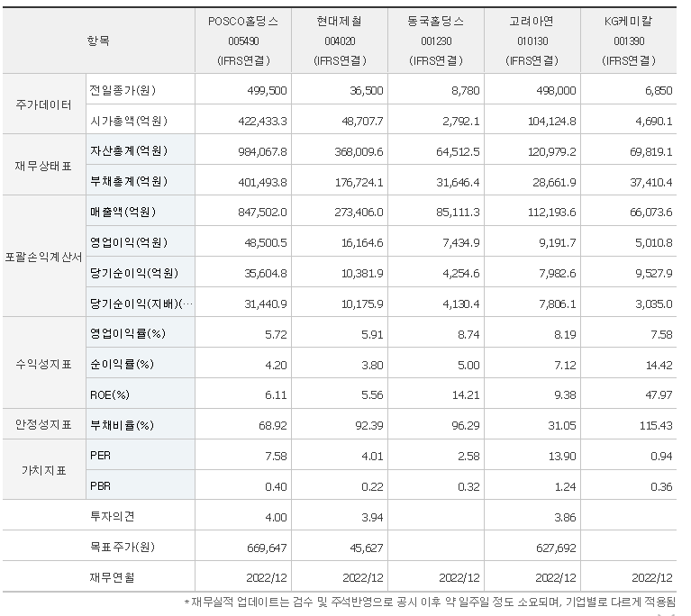Select ROE value 6.11
The width and height of the screenshot is (691, 616).
(x=276, y=395)
